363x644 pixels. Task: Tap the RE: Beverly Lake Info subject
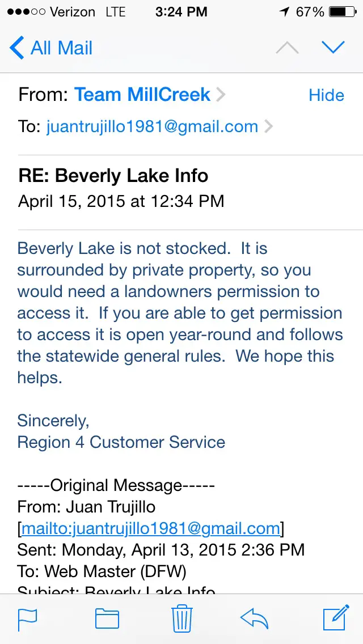pos(113,176)
